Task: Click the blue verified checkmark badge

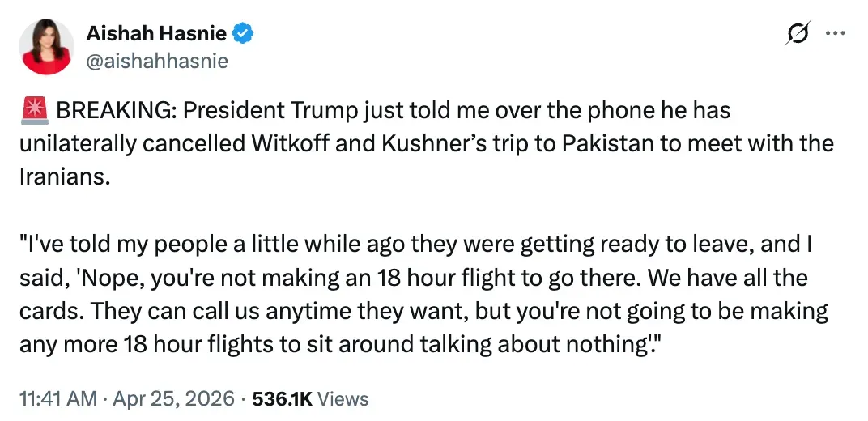Action: coord(244,33)
